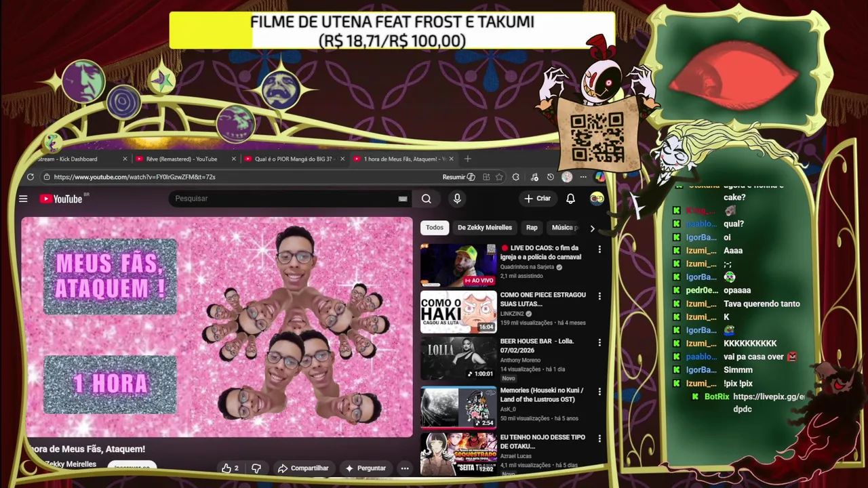Open options for COMO ONE PIECE ESTRAGOU video
Image resolution: width=868 pixels, height=488 pixels.
point(599,296)
